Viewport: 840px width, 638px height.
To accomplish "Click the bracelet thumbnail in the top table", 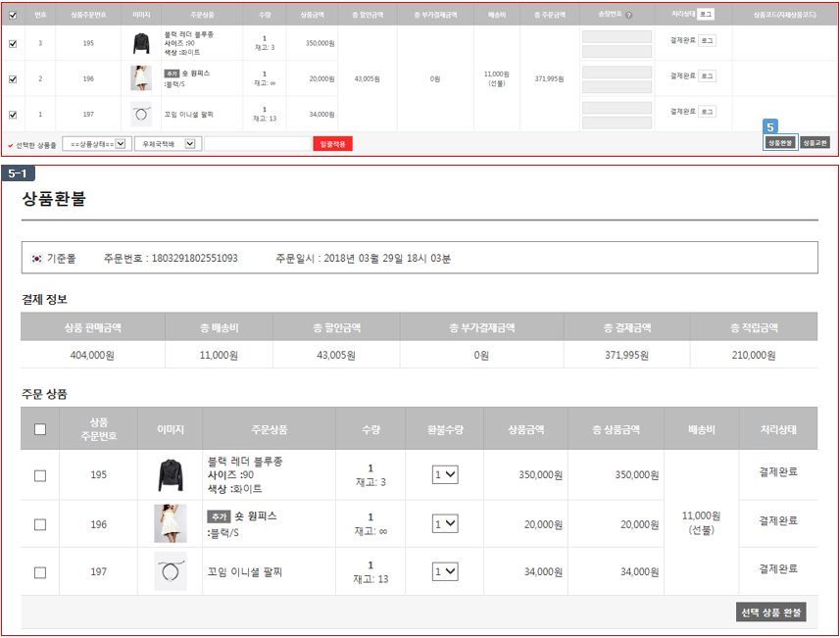I will (141, 114).
